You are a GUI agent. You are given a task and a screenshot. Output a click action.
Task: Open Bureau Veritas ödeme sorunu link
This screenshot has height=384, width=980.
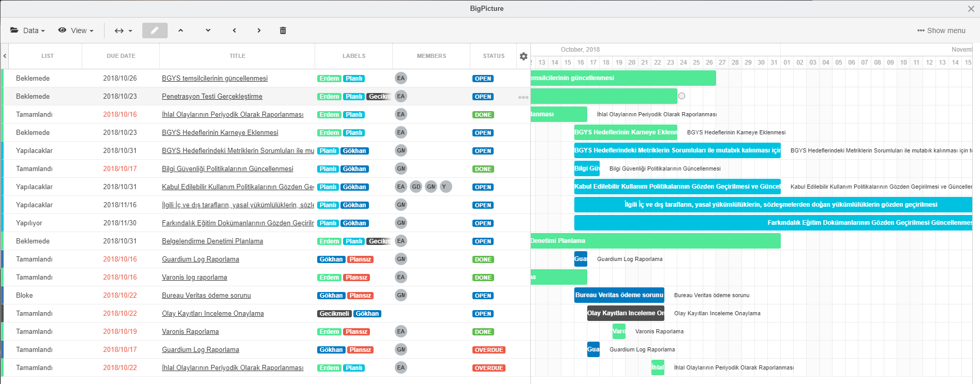(206, 296)
